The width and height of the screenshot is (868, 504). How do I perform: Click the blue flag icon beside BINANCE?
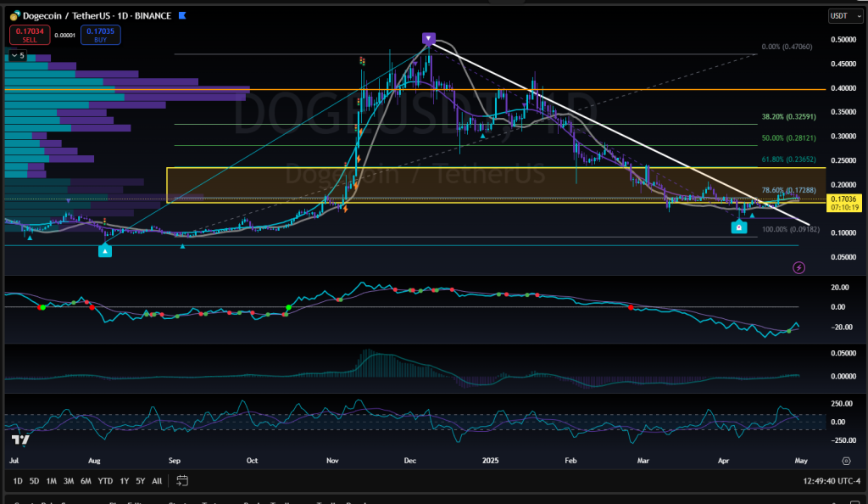[182, 15]
